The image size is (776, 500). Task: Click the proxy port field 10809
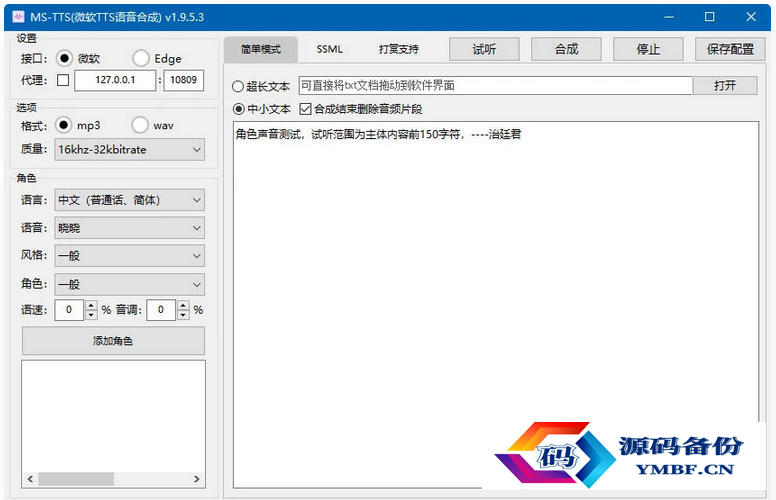click(x=184, y=80)
